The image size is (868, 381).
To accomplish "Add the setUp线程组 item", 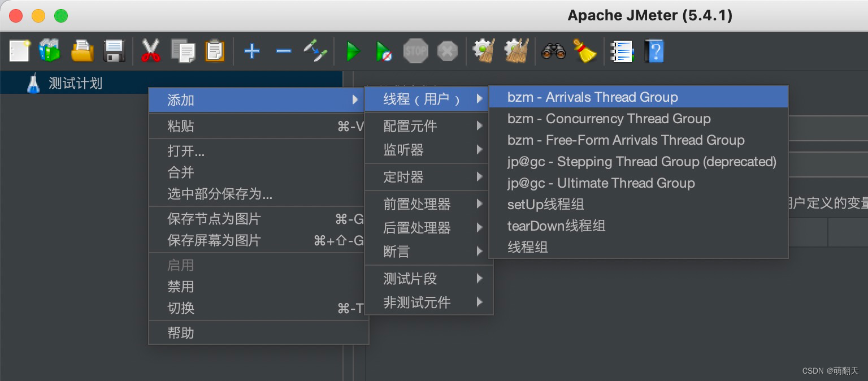I will tap(639, 205).
